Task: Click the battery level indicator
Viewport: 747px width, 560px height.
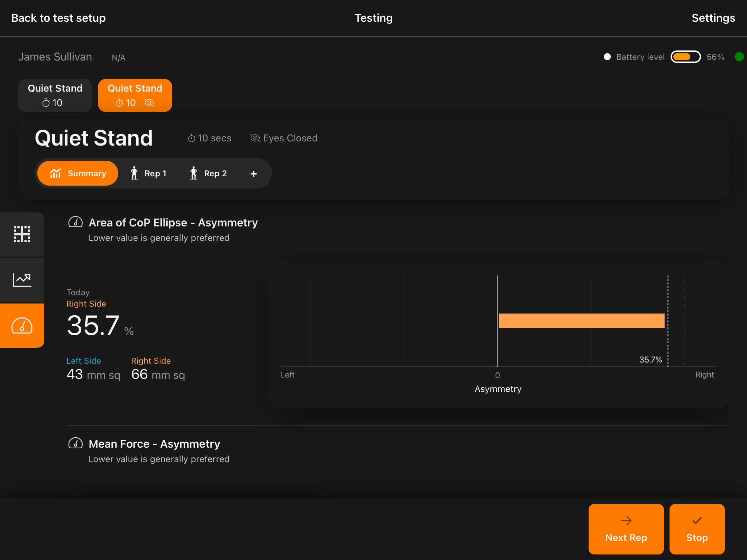Action: tap(686, 57)
